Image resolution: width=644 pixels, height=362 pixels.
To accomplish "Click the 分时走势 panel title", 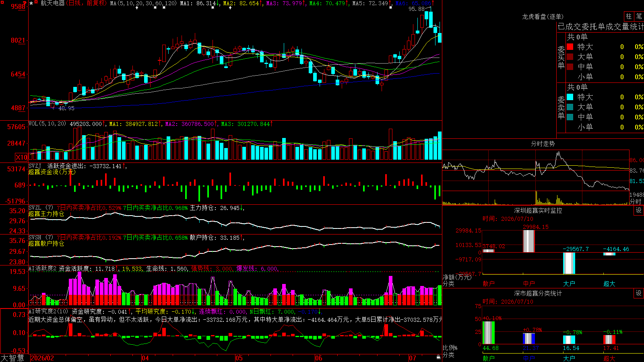I will (543, 144).
